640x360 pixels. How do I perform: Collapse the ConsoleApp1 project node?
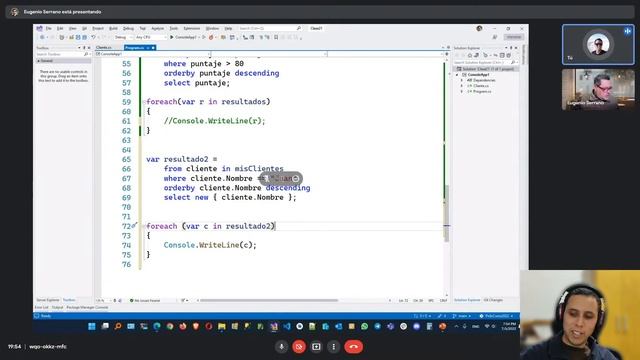tap(457, 75)
